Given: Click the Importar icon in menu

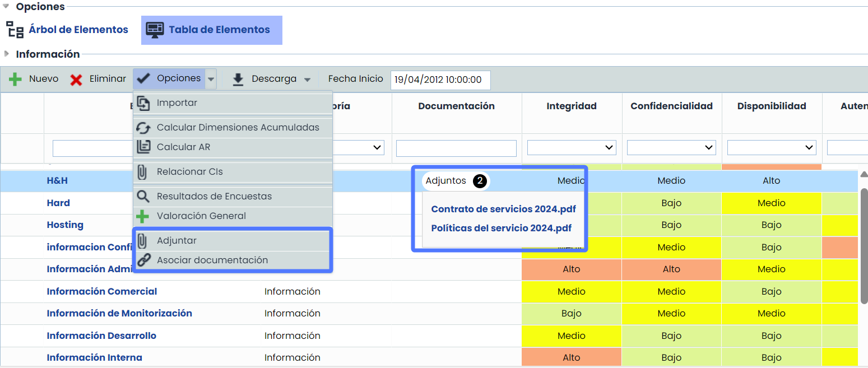Looking at the screenshot, I should pyautogui.click(x=143, y=103).
